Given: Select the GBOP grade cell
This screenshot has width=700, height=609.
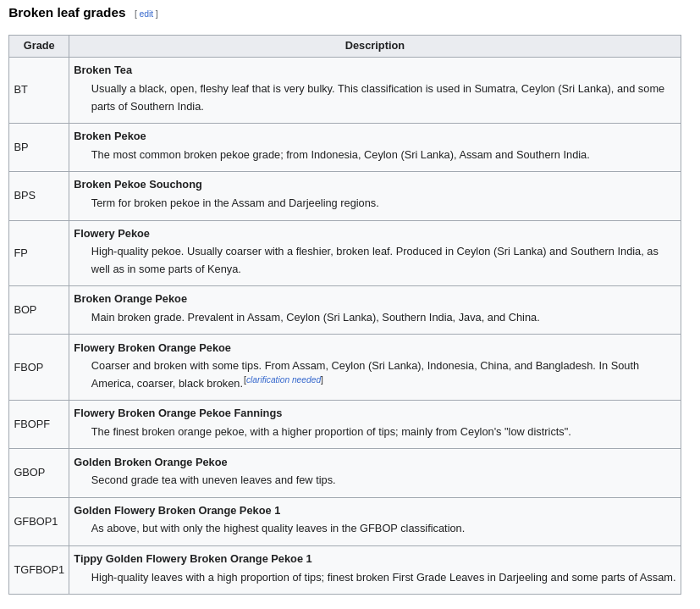Looking at the screenshot, I should point(29,473).
